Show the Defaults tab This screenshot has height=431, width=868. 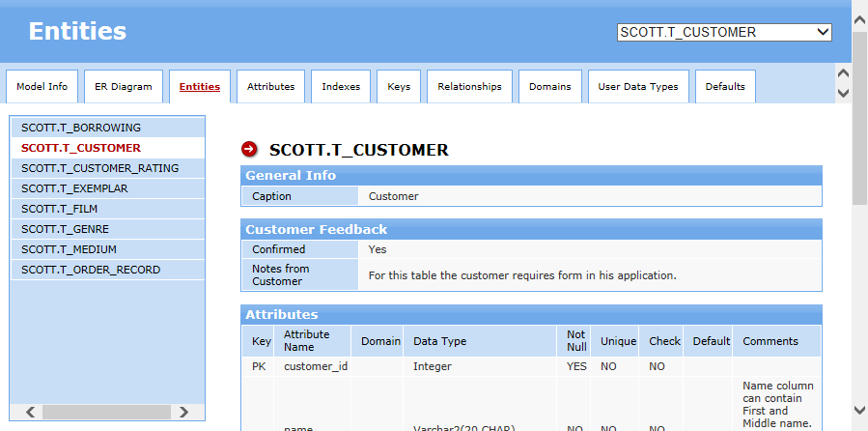[725, 87]
